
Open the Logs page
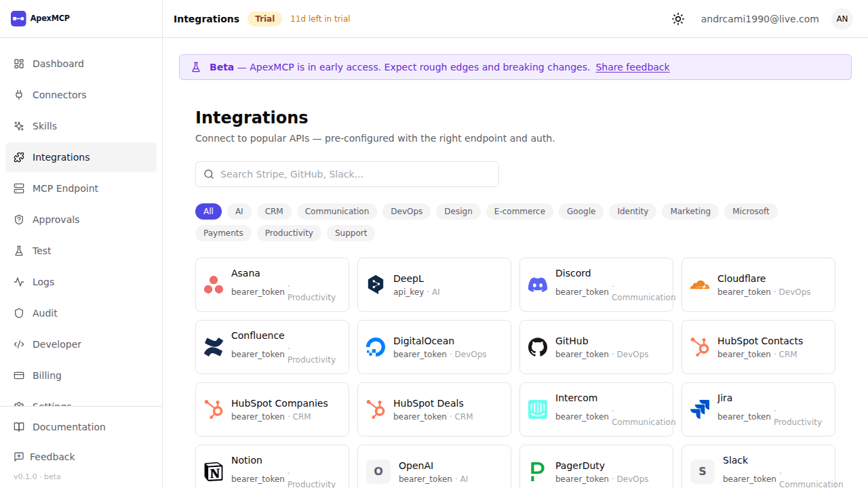(81, 282)
